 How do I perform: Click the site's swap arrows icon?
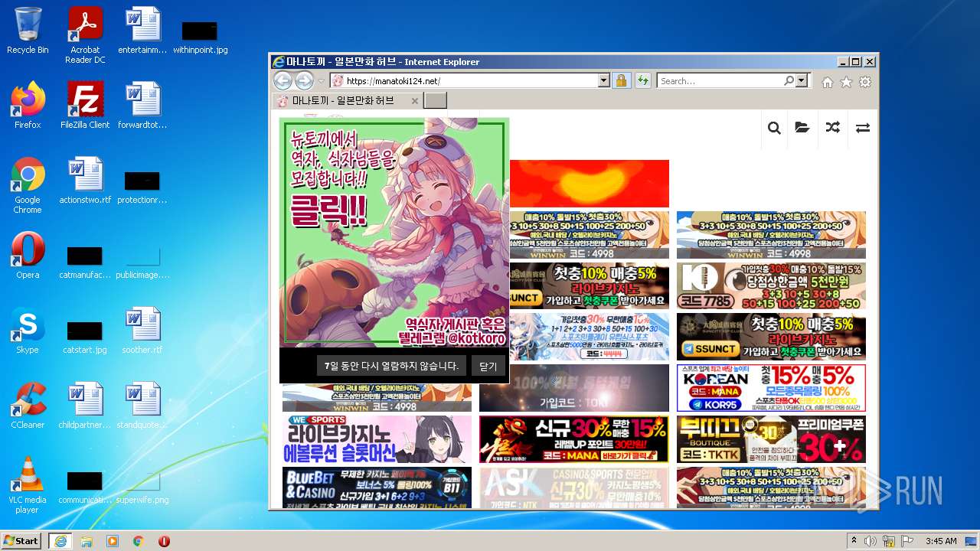coord(863,128)
